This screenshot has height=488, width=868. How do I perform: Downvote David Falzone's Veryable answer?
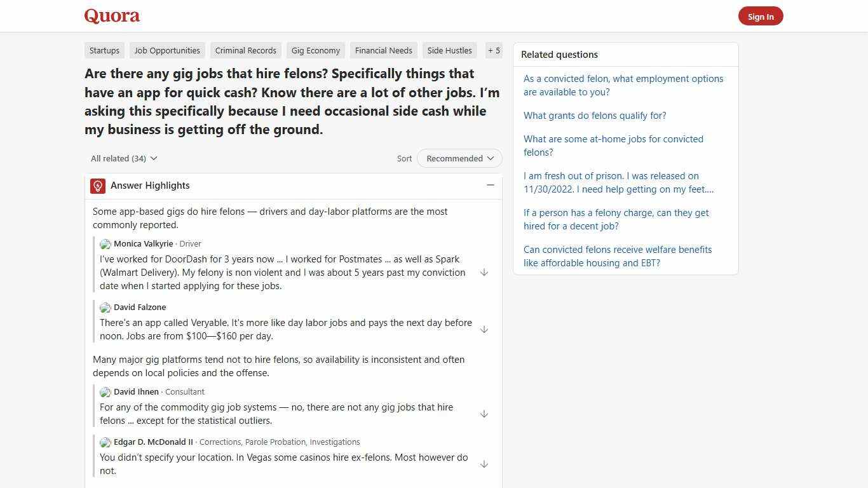[x=484, y=329]
